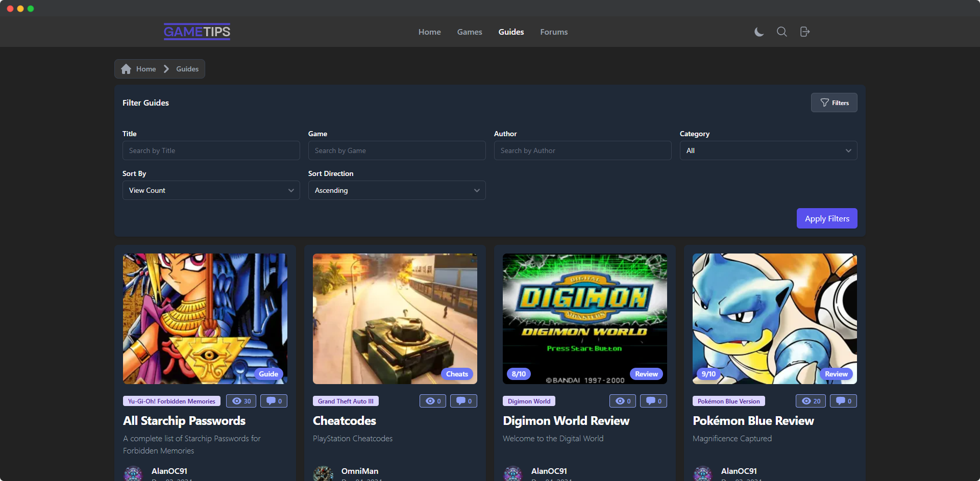Click Apply Filters button
Screen dimensions: 980x481
tap(827, 218)
